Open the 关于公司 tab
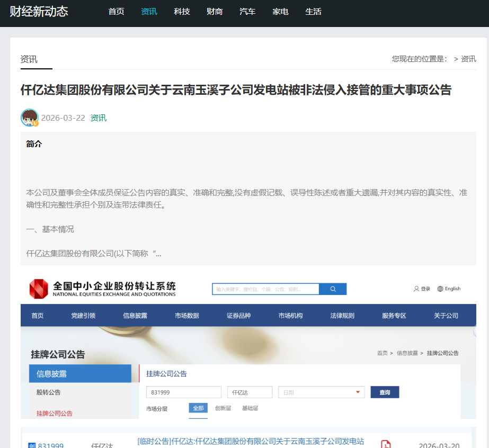This screenshot has height=448, width=489. pos(446,316)
